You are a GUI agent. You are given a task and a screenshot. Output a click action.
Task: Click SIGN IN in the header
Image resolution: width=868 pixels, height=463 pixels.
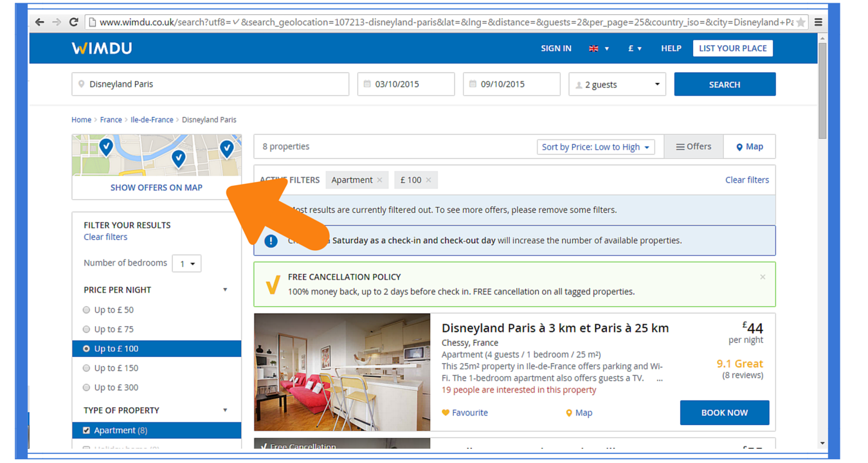click(x=556, y=48)
